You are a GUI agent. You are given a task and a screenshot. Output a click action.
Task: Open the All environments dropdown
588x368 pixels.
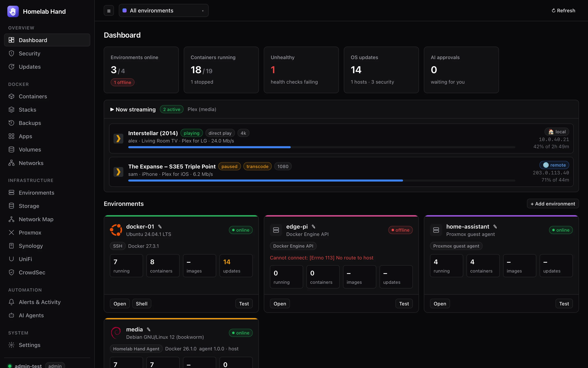164,10
